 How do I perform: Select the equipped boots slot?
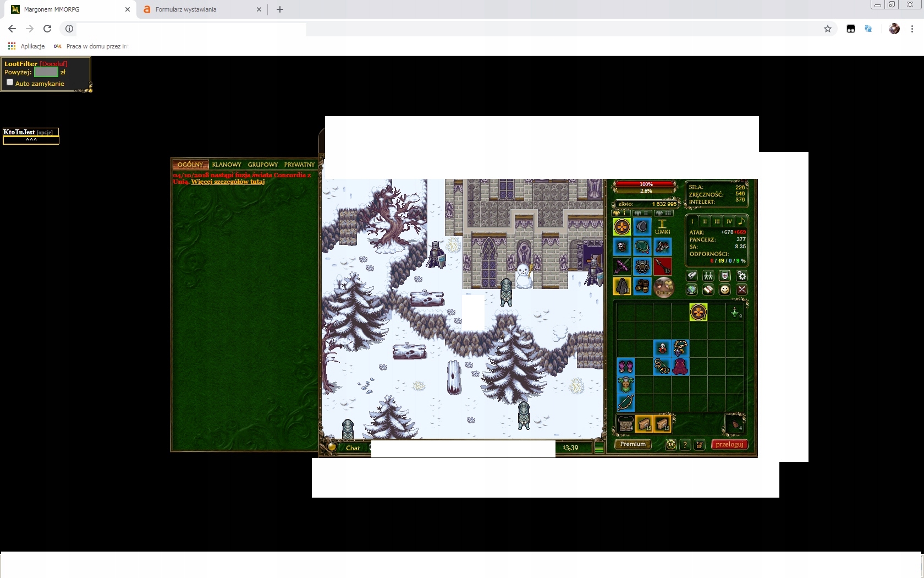coord(642,286)
